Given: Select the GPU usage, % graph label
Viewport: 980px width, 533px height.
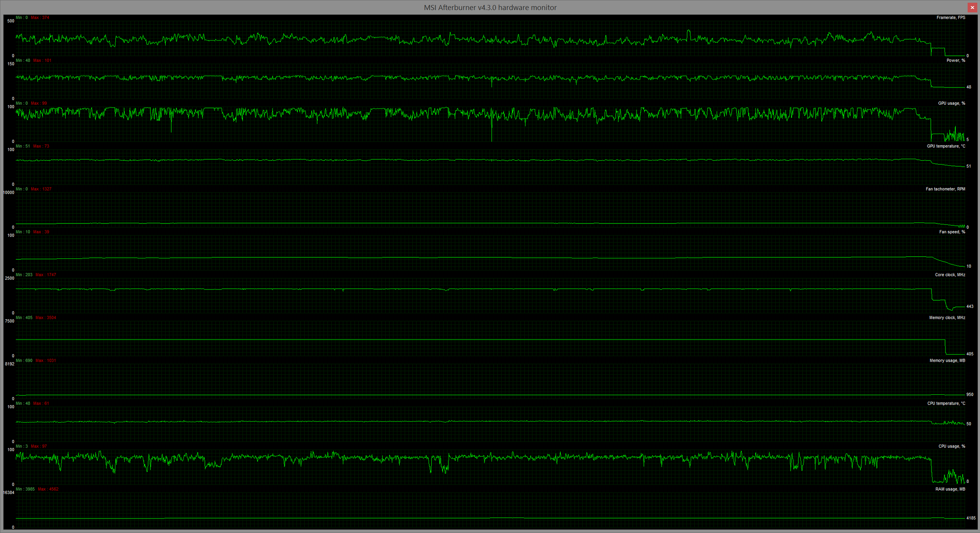Looking at the screenshot, I should [951, 103].
